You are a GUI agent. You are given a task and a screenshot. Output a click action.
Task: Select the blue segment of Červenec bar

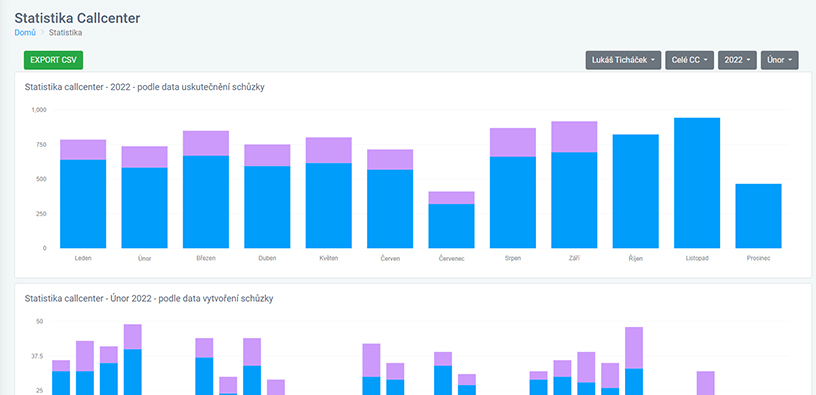pos(451,226)
